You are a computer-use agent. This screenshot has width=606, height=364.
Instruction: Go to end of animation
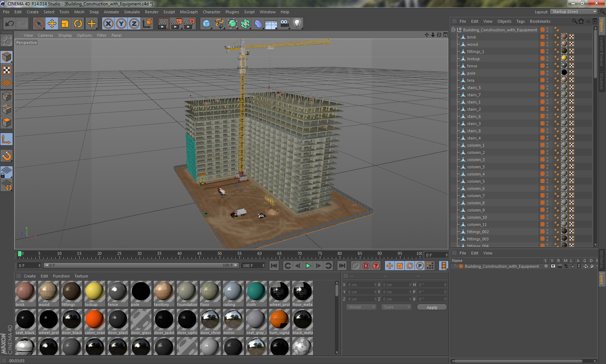point(342,266)
